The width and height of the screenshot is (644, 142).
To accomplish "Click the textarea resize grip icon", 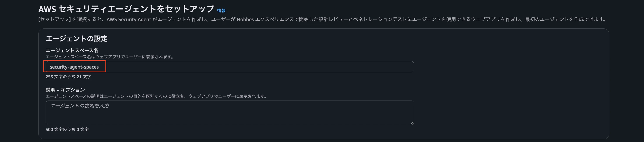I will tap(412, 123).
